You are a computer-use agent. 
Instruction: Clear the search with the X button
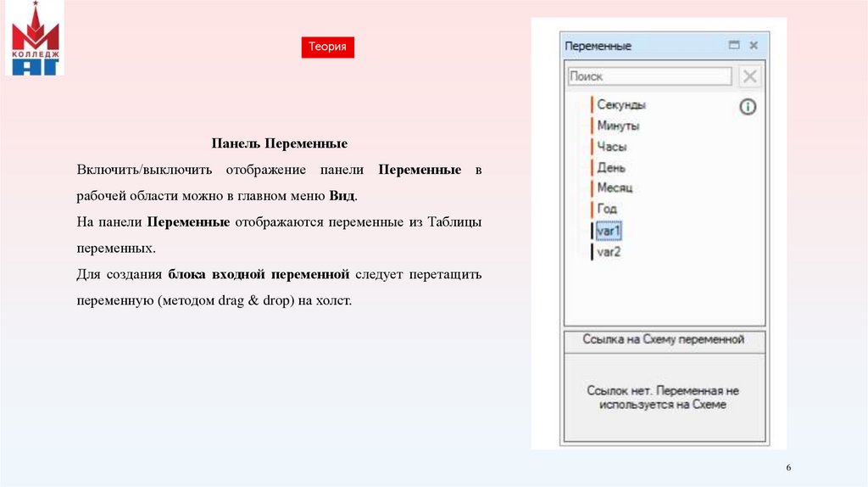click(749, 76)
